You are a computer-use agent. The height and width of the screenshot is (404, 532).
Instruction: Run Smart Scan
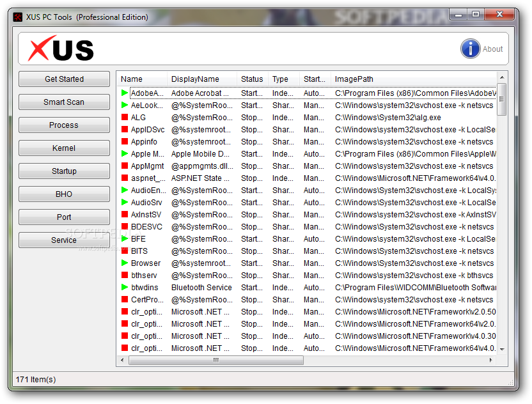point(64,102)
